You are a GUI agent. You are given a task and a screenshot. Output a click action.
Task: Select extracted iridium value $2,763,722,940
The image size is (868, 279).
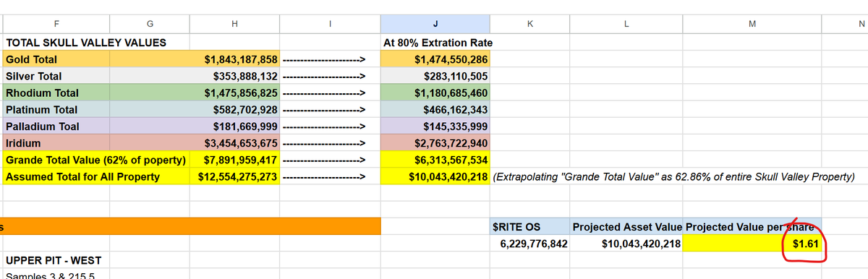point(435,142)
